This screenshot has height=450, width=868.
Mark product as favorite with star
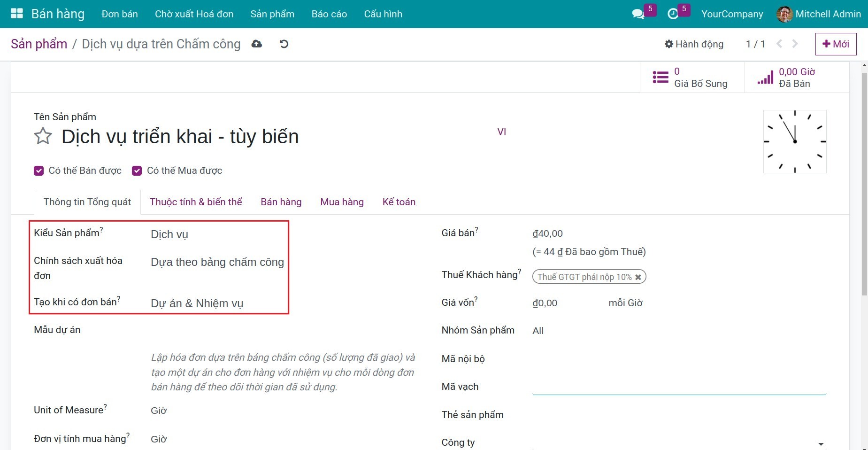tap(43, 137)
